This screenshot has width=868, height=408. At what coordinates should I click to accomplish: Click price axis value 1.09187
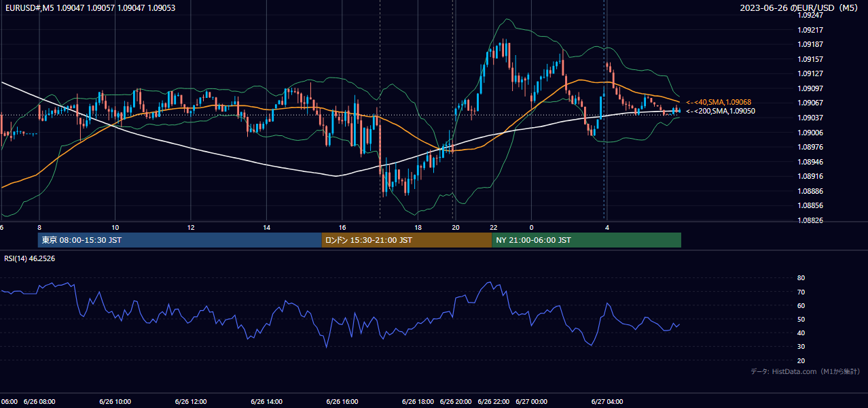tap(810, 44)
